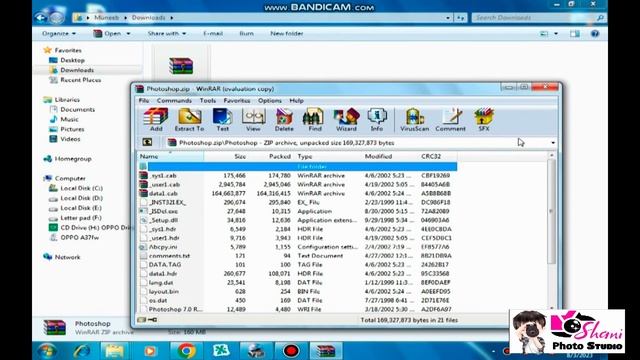The height and width of the screenshot is (360, 640).
Task: Click the E-mail button in Explorer
Action: click(x=213, y=33)
